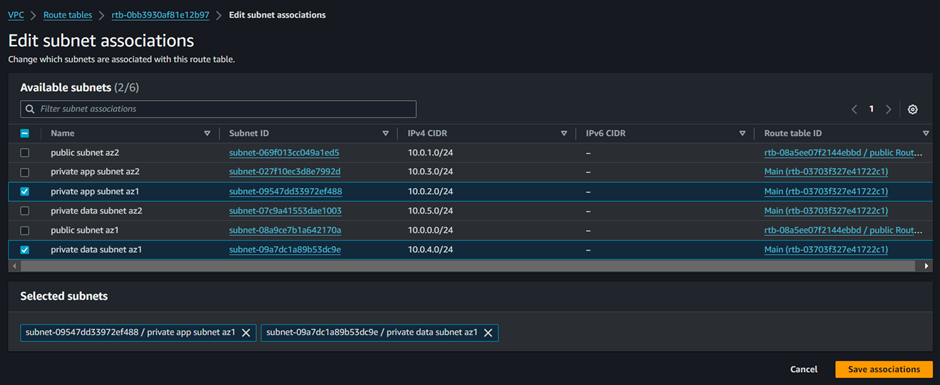Open the table preferences gear icon
Image resolution: width=940 pixels, height=385 pixels.
pyautogui.click(x=912, y=109)
